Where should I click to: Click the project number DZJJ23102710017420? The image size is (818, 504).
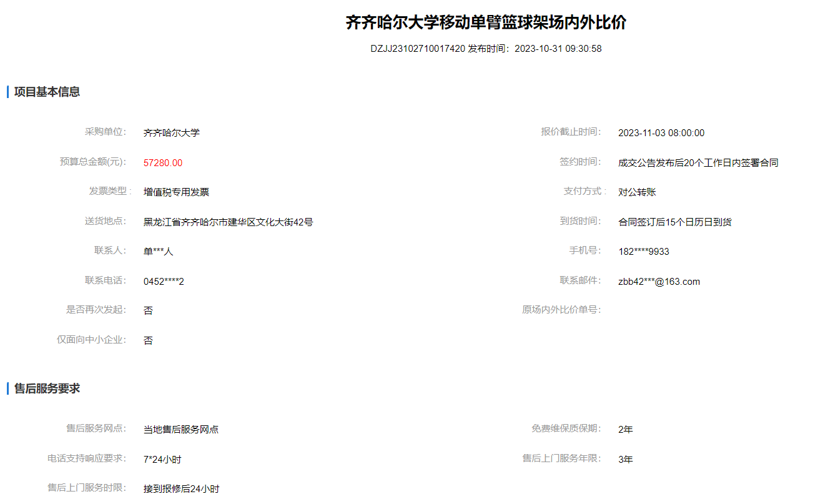(417, 49)
